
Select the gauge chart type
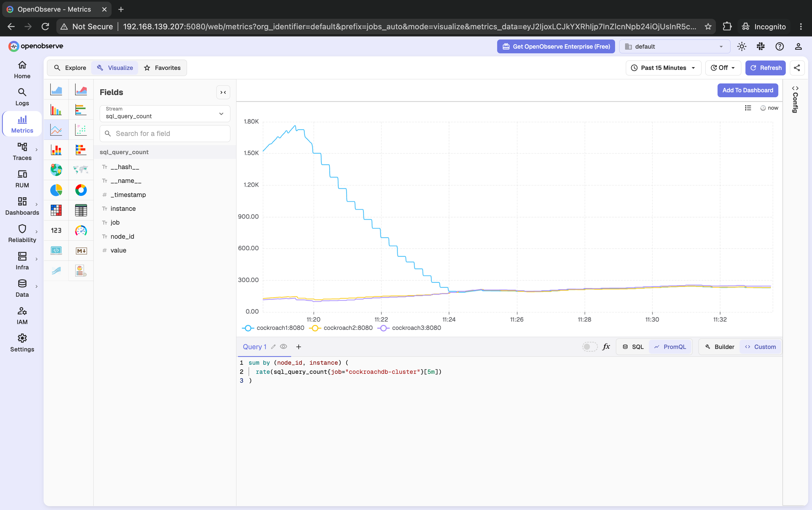coord(81,230)
